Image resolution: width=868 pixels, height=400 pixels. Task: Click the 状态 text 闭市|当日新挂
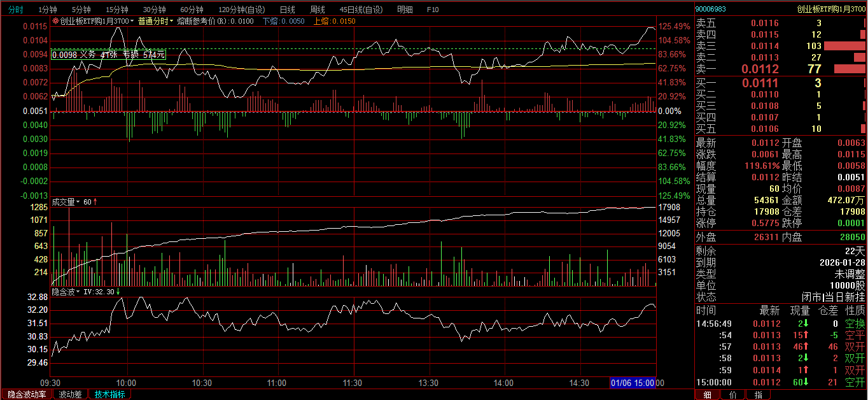[x=834, y=297]
